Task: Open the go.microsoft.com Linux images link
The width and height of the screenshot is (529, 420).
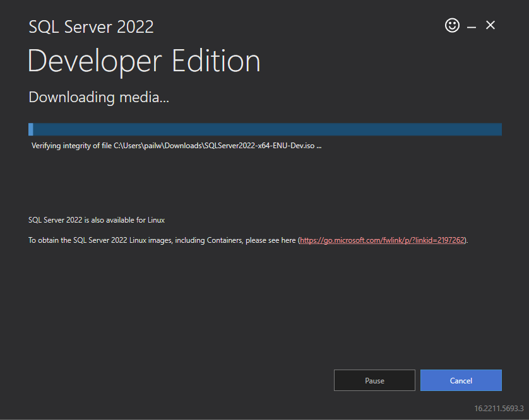Action: (x=383, y=240)
